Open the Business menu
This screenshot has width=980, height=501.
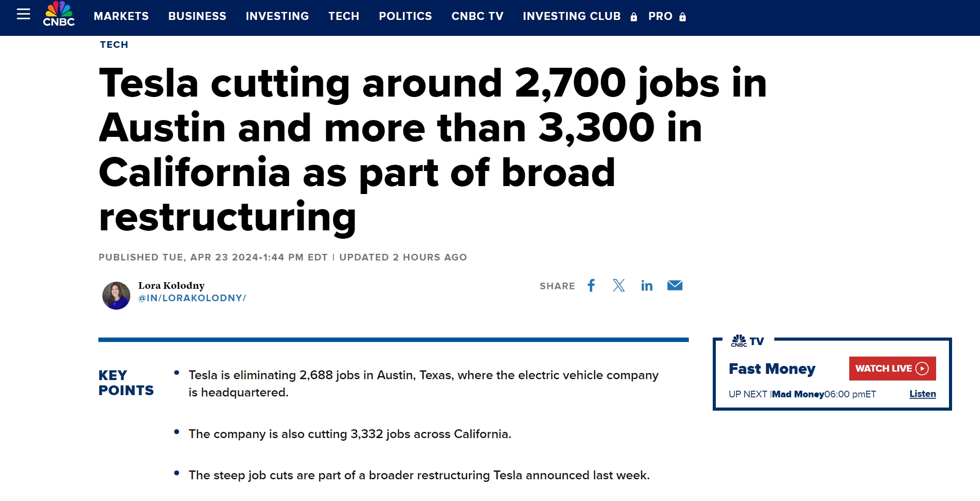[197, 16]
